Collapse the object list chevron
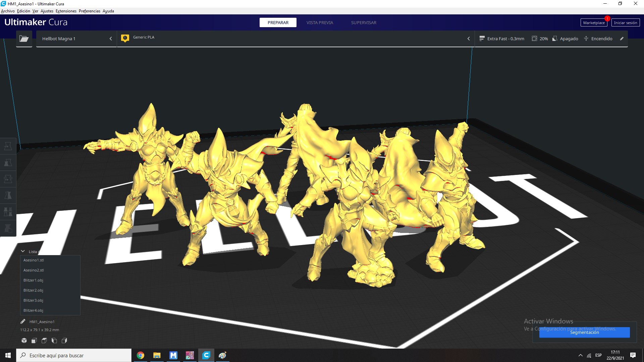Image resolution: width=644 pixels, height=362 pixels. (x=23, y=251)
